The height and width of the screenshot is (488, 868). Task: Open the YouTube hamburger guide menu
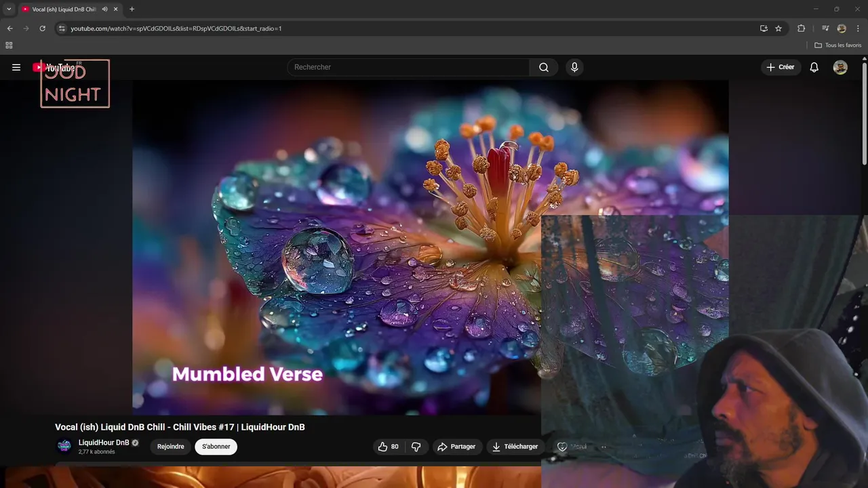pos(16,67)
